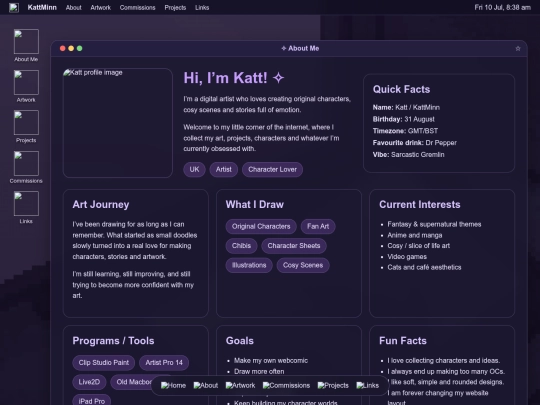Screen dimensions: 540x405
Task: Click Commissions in the bottom dock
Action: [x=286, y=385]
